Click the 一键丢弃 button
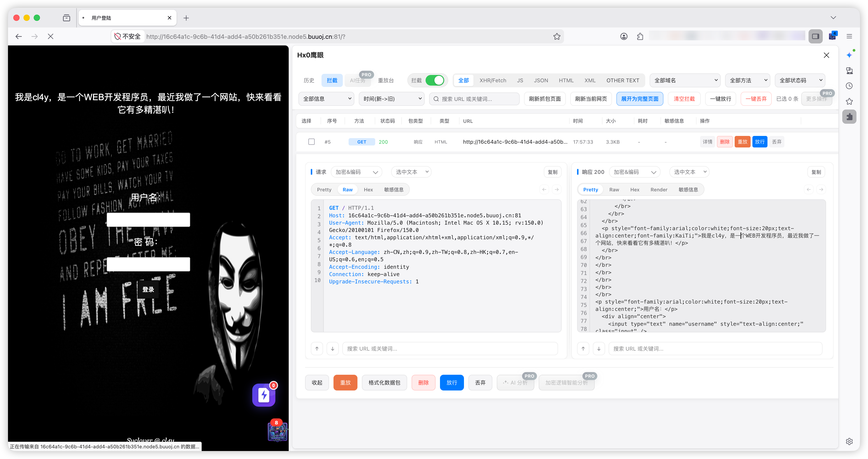Viewport: 868px width, 459px height. [756, 99]
